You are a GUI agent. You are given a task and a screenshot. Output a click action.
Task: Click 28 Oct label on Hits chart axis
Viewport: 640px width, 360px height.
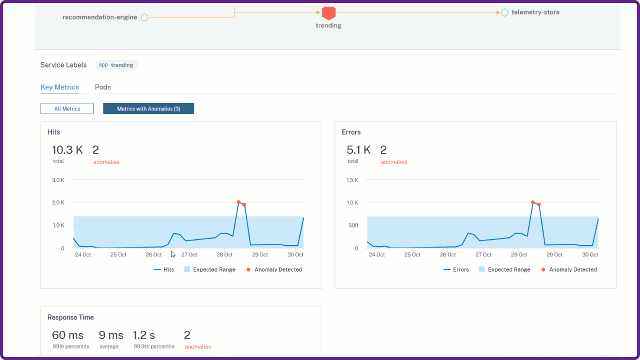pyautogui.click(x=224, y=255)
